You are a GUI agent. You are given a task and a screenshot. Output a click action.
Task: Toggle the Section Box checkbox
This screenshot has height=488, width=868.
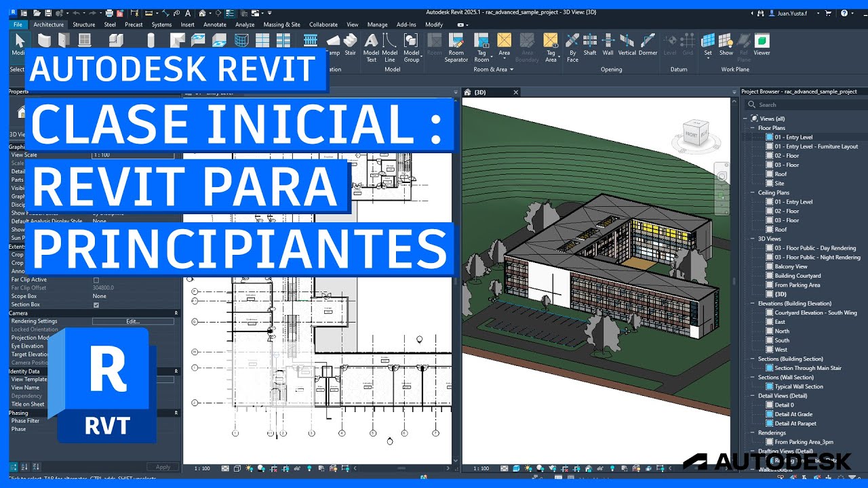96,305
